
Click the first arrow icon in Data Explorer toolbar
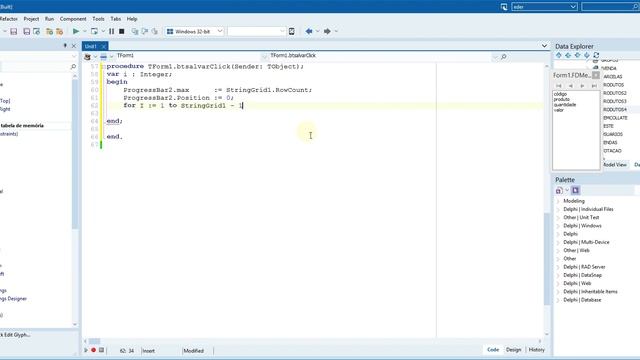559,55
